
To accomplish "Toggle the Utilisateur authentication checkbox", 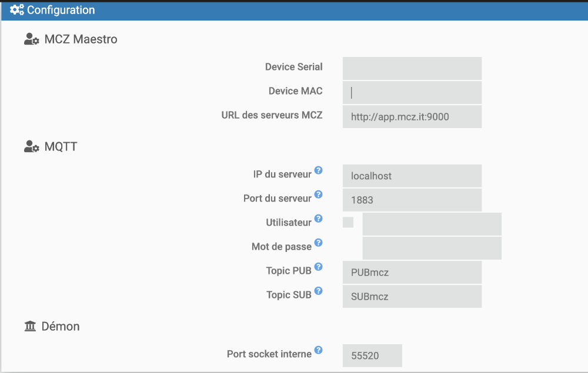I will [x=348, y=222].
